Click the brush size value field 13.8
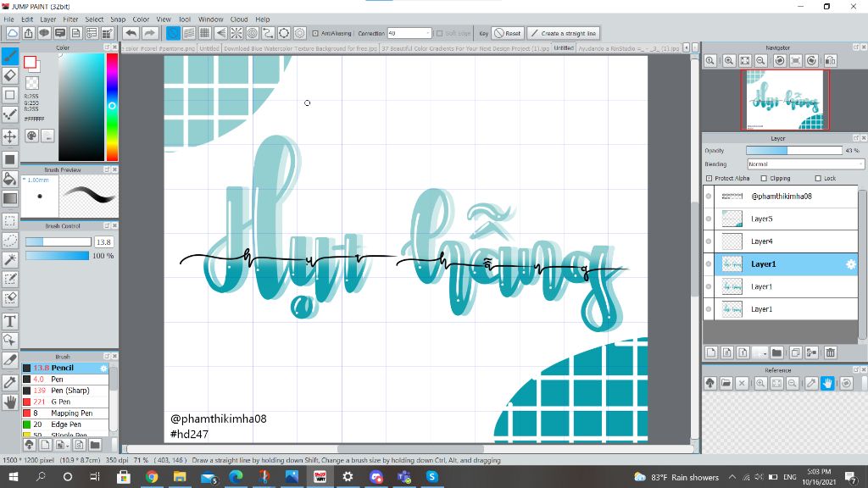868x488 pixels. coord(104,241)
